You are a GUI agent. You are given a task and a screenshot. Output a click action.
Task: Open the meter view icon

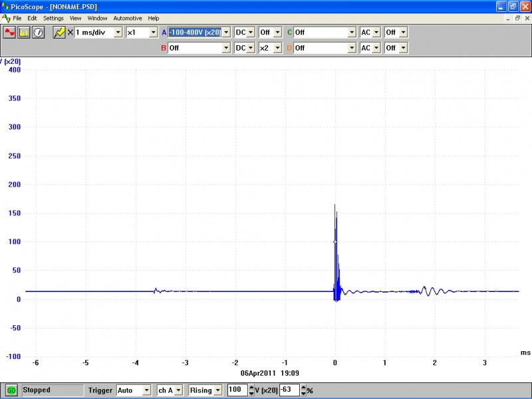[38, 32]
